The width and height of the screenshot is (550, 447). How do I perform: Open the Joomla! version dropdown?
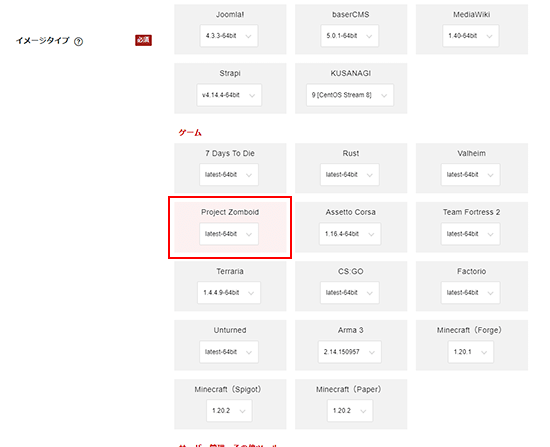[x=229, y=36]
